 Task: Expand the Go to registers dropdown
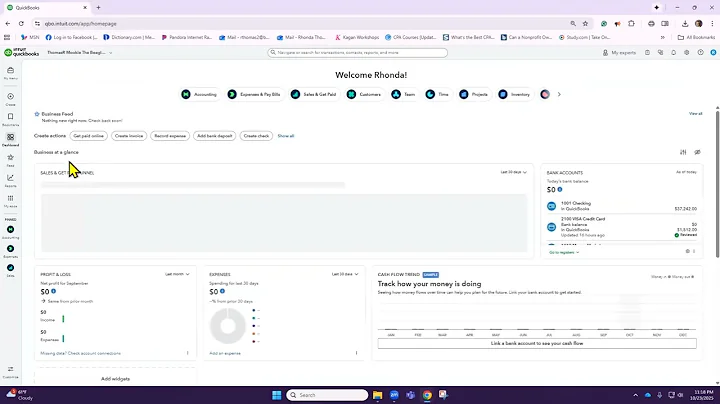[x=564, y=252]
